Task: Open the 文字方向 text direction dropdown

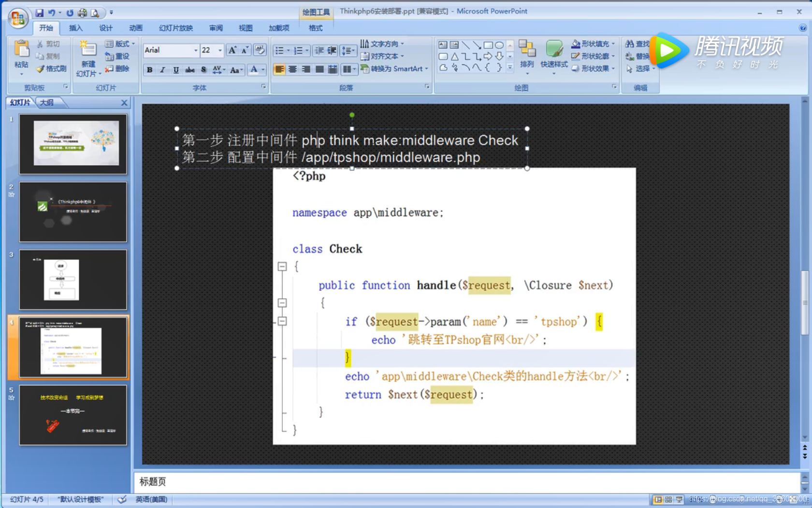Action: (382, 44)
